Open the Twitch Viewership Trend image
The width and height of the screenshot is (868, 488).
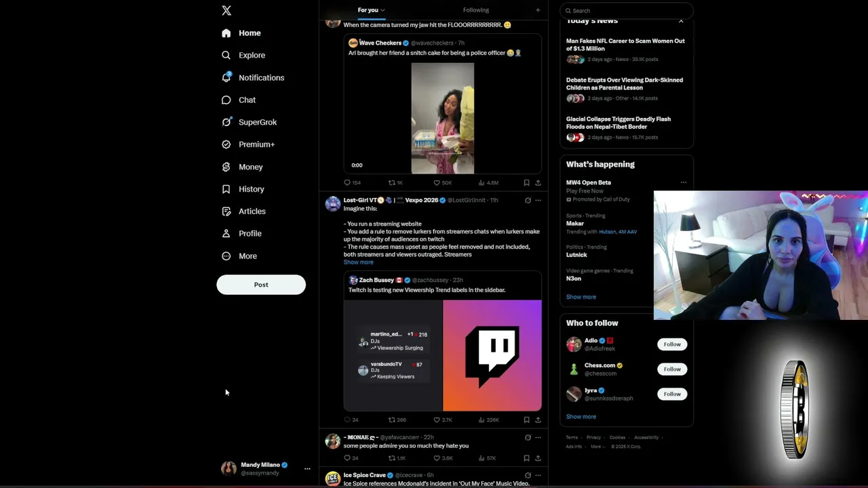point(443,356)
